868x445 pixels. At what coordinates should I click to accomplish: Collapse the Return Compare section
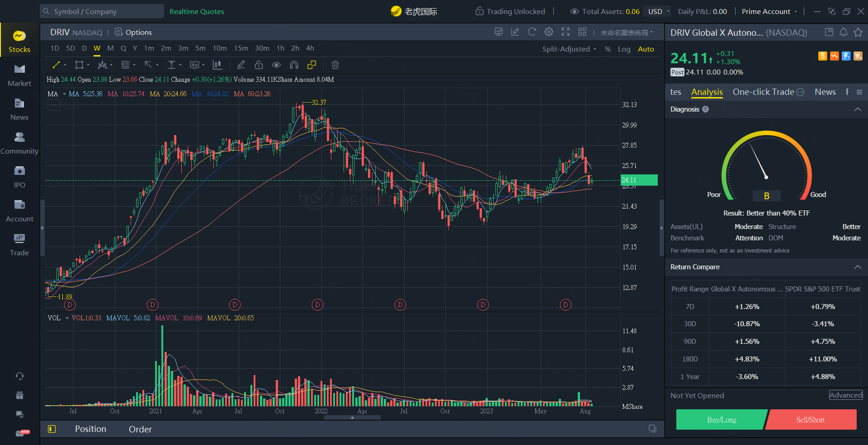tap(858, 267)
